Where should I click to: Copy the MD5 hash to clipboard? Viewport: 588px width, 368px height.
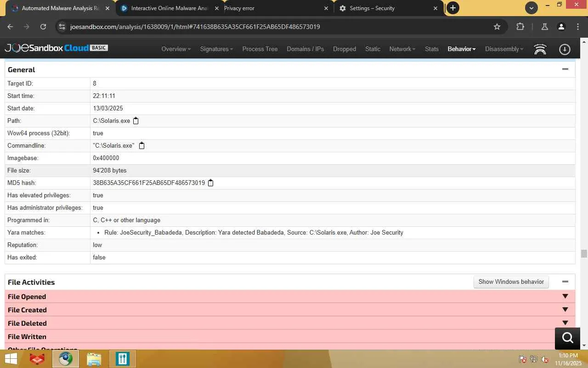[211, 183]
